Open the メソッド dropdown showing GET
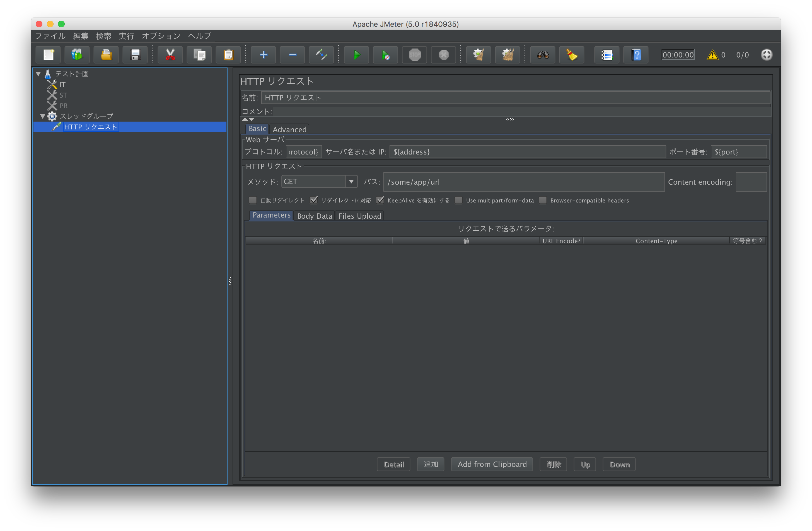 [x=351, y=181]
